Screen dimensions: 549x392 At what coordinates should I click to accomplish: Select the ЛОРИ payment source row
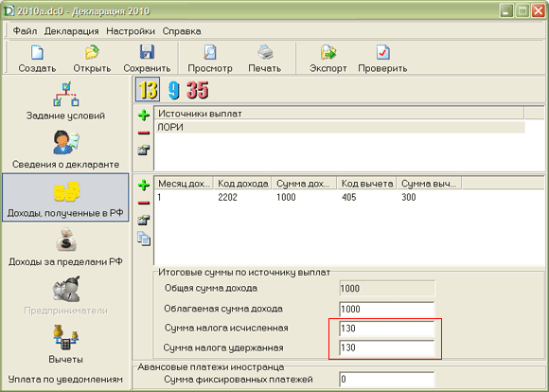(x=340, y=127)
